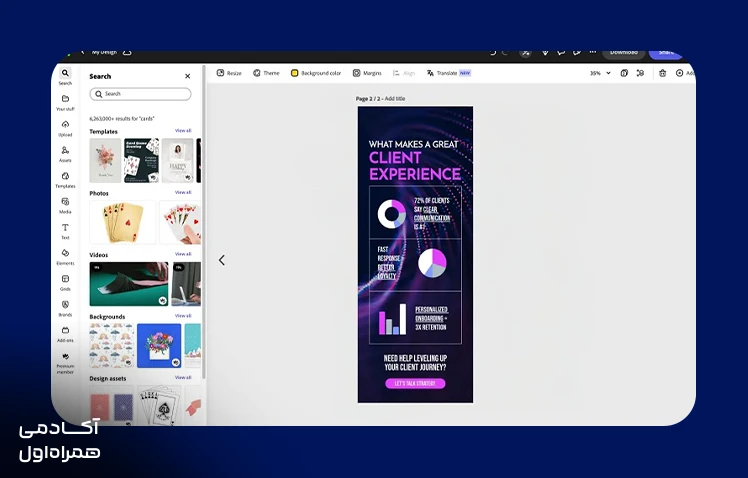Screen dimensions: 748x478
Task: Open the Translate feature
Action: click(x=448, y=73)
